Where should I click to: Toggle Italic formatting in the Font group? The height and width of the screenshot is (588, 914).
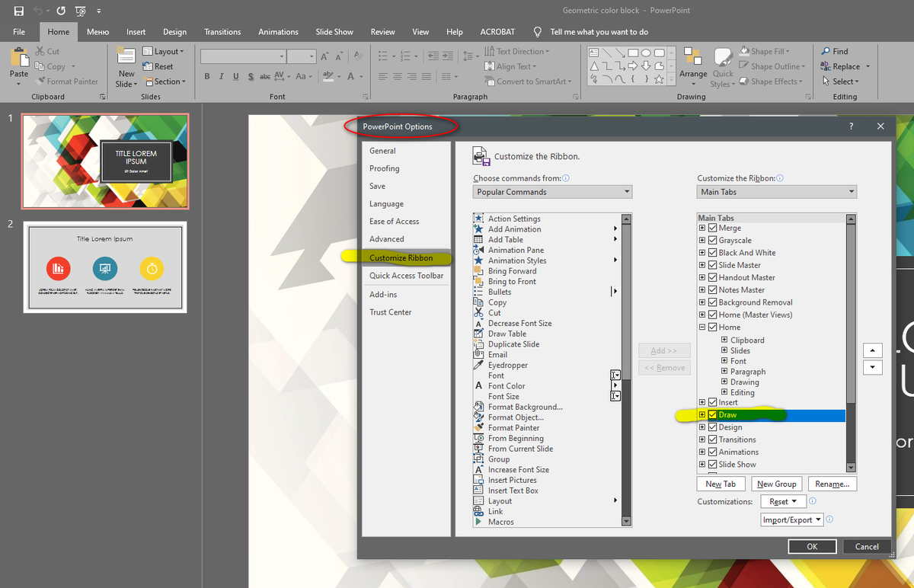[222, 76]
